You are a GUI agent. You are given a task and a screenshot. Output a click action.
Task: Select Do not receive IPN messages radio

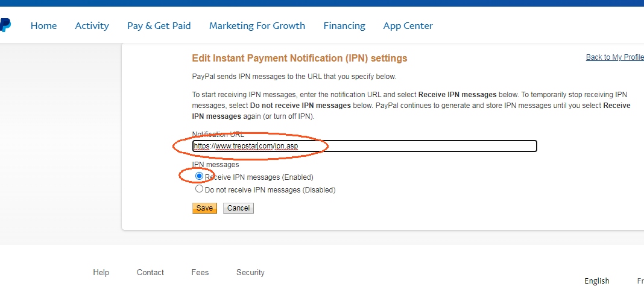click(199, 189)
